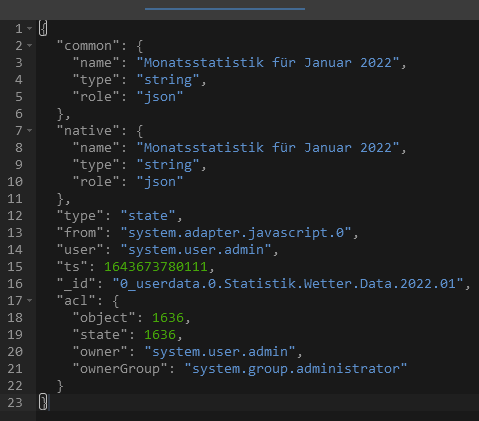
Task: Collapse the "common" block fold arrow
Action: (30, 46)
